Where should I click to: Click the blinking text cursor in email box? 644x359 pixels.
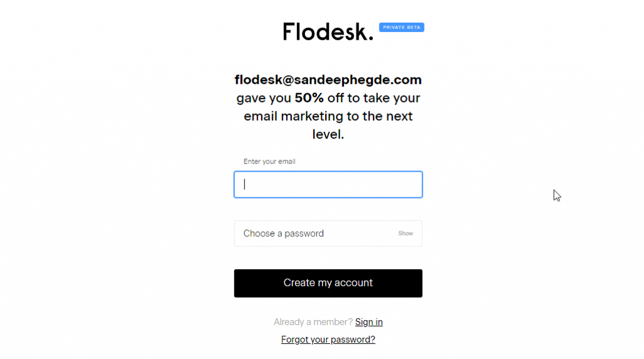click(245, 184)
